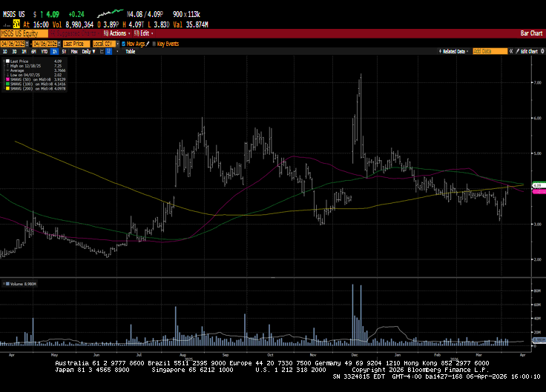Click the volume value axis marker
The image size is (546, 392).
539,339
